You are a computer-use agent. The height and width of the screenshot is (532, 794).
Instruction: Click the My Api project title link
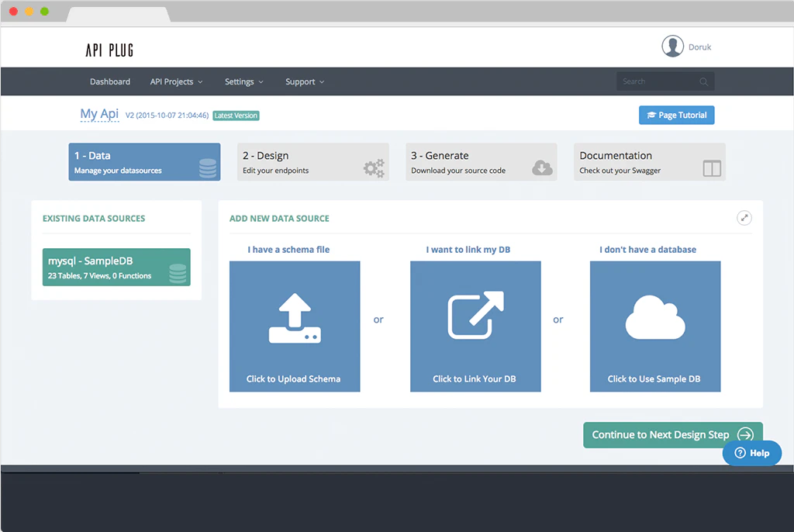[99, 114]
